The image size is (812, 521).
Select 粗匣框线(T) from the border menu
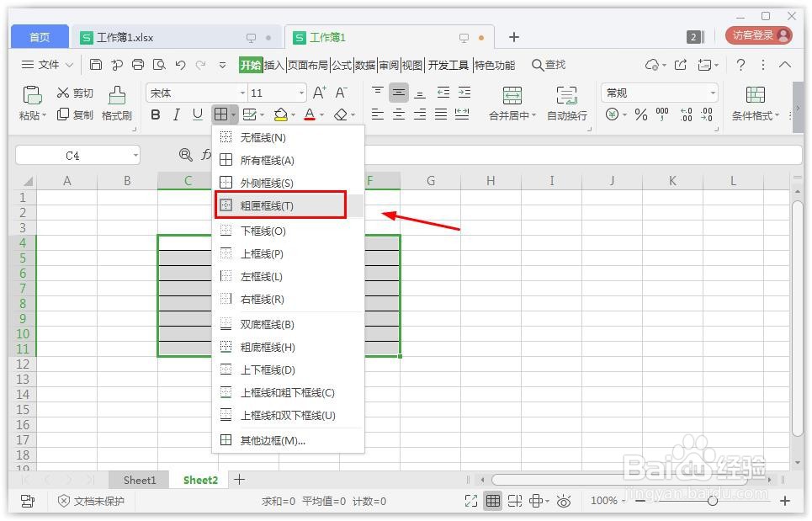[278, 205]
